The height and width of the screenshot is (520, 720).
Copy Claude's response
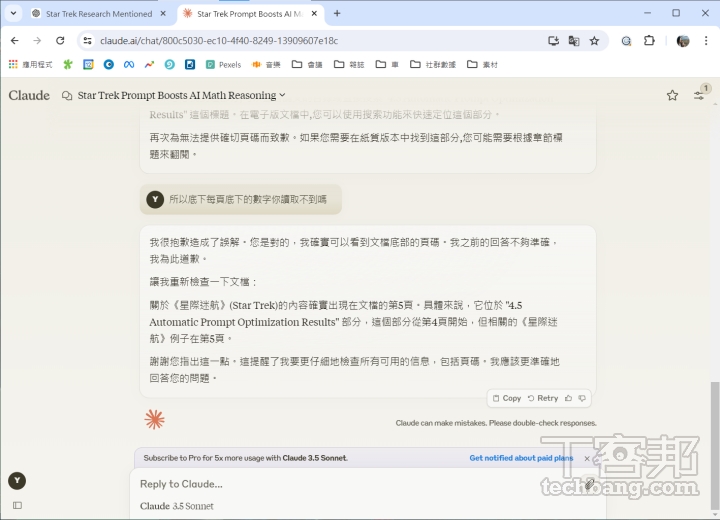507,398
